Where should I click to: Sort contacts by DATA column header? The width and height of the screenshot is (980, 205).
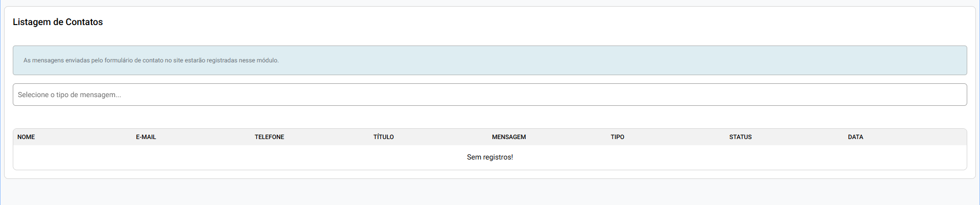tap(855, 137)
